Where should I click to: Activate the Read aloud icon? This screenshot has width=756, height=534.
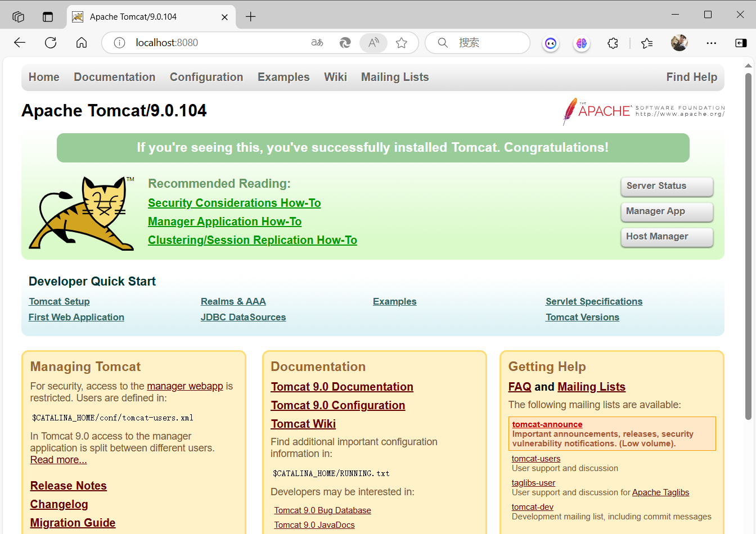click(x=373, y=43)
